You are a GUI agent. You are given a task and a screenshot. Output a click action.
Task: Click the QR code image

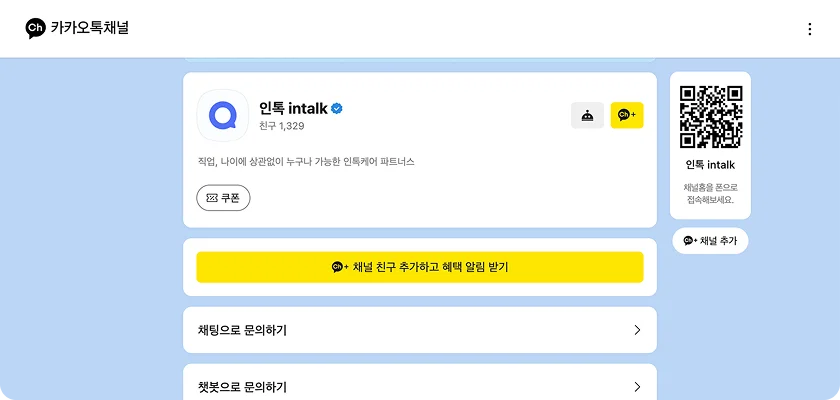710,116
